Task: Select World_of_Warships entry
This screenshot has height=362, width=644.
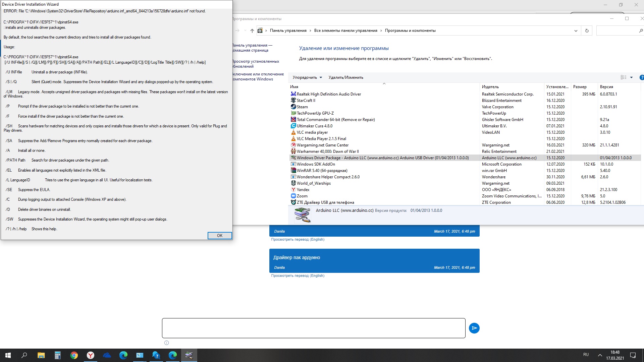Action: pyautogui.click(x=465, y=183)
